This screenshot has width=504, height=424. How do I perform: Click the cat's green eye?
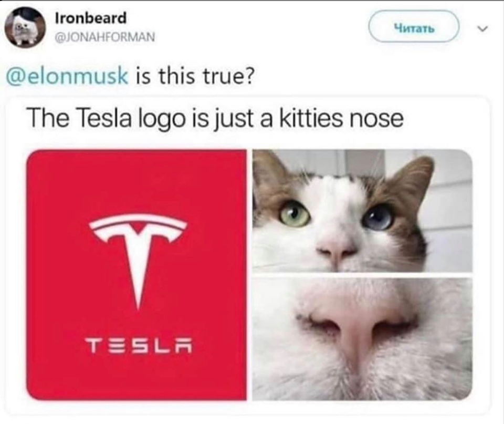click(295, 214)
